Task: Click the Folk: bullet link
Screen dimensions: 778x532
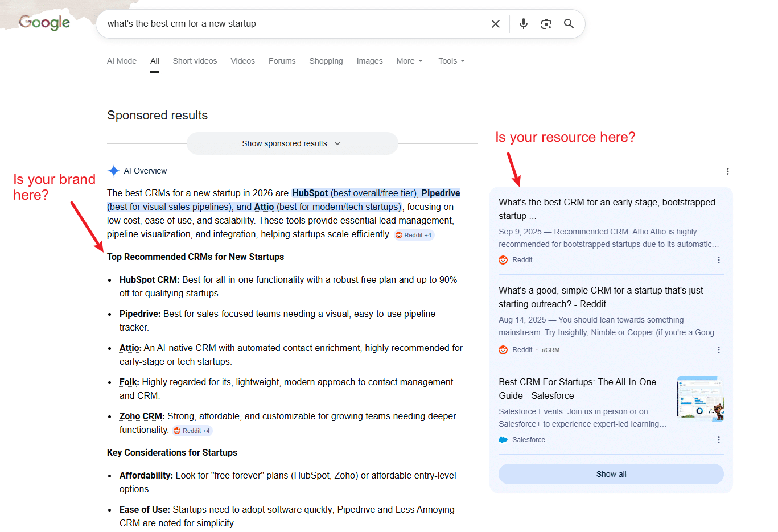Action: (129, 382)
